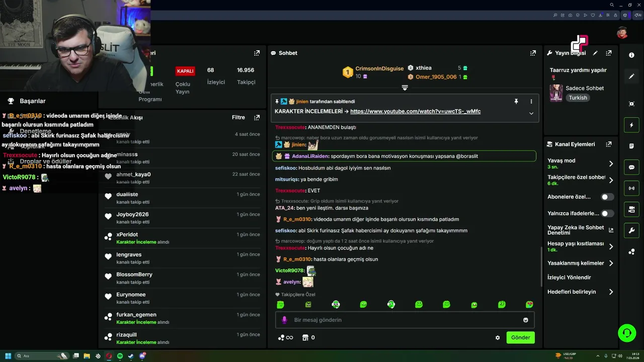Unpin the pinned chat message
The image size is (644, 362).
[516, 101]
